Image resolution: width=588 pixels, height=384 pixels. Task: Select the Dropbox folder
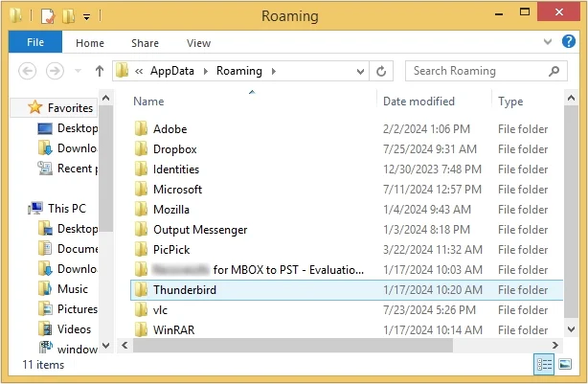pos(347,149)
